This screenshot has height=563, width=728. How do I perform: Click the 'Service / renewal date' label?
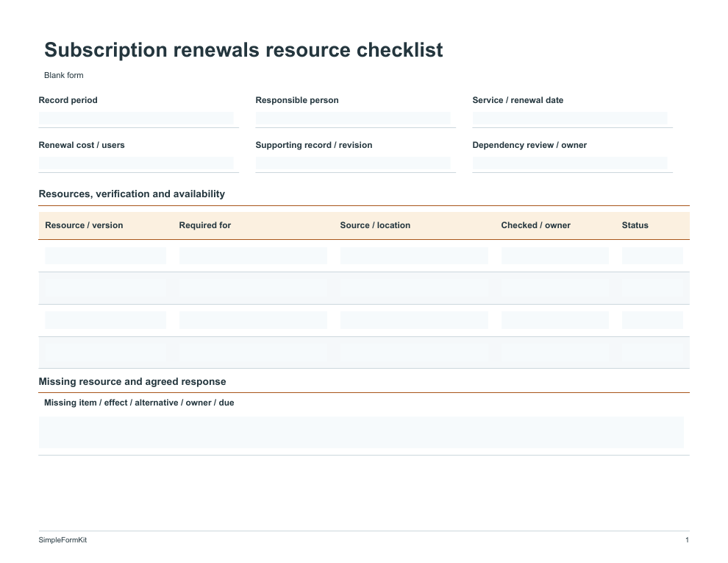coord(518,100)
